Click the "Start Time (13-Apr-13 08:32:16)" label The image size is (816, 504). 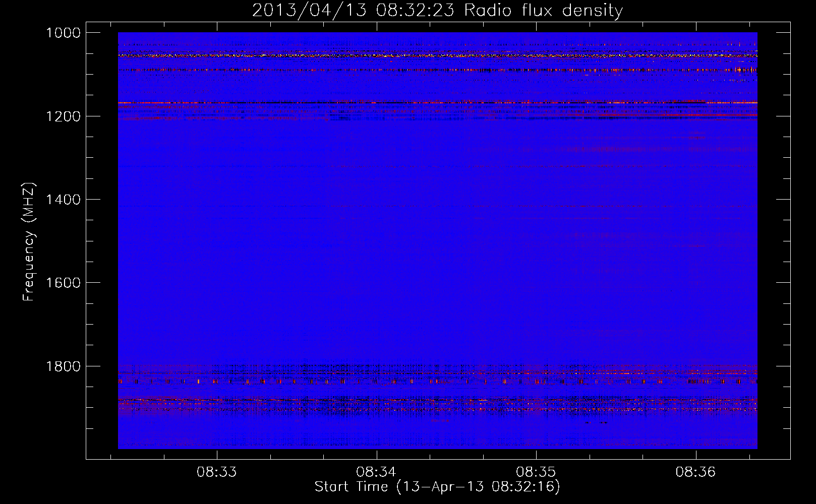pyautogui.click(x=437, y=487)
